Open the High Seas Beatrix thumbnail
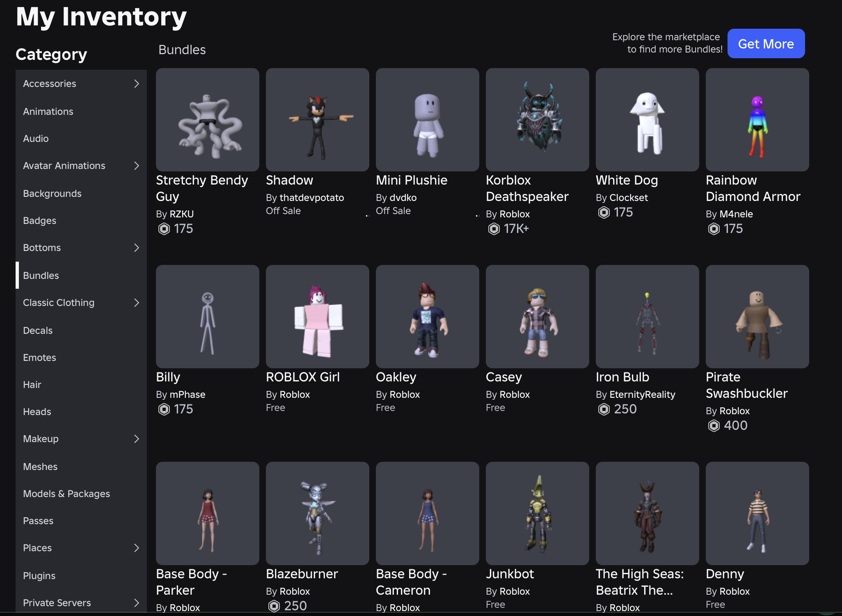The height and width of the screenshot is (616, 842). [648, 513]
